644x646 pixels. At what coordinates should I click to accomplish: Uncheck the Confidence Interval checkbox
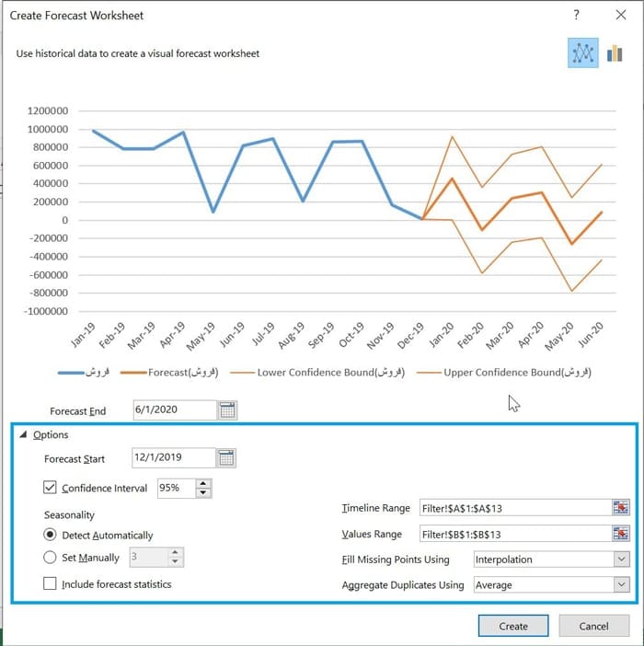coord(50,488)
